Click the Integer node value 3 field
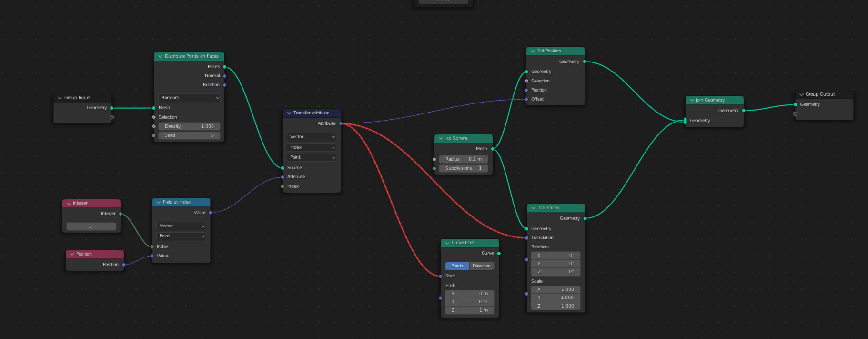This screenshot has width=868, height=339. (91, 226)
